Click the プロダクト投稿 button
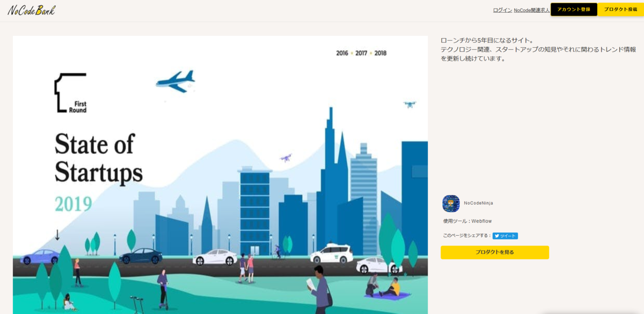This screenshot has width=644, height=314. point(620,10)
